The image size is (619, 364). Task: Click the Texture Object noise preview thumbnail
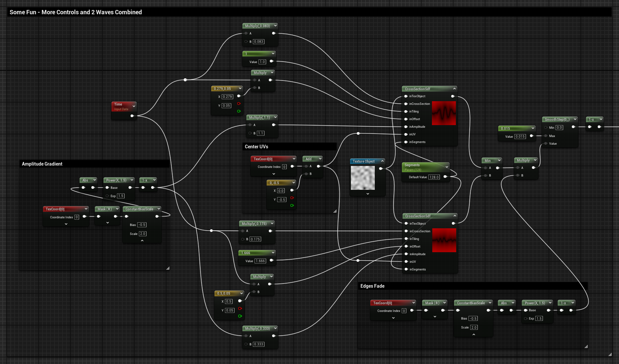[363, 178]
